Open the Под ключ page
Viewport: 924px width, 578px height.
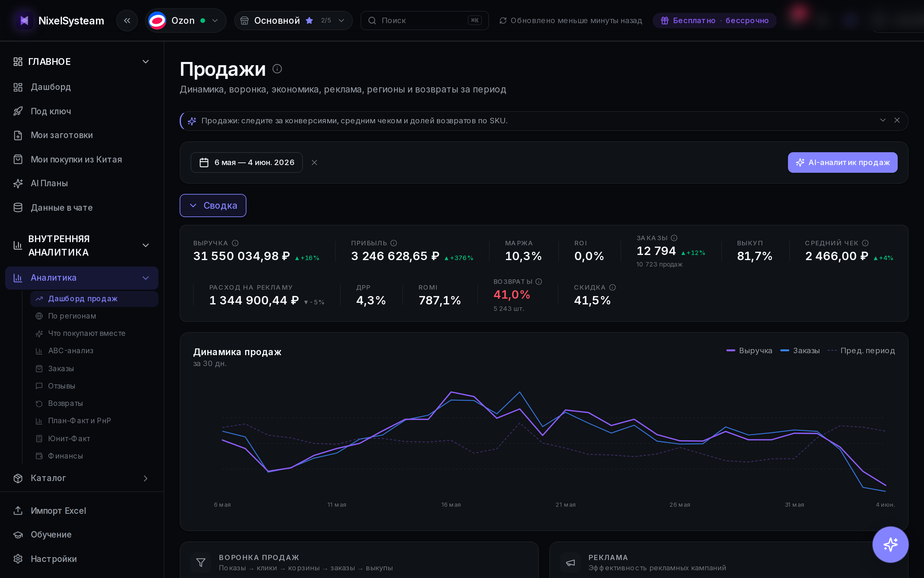point(82,111)
